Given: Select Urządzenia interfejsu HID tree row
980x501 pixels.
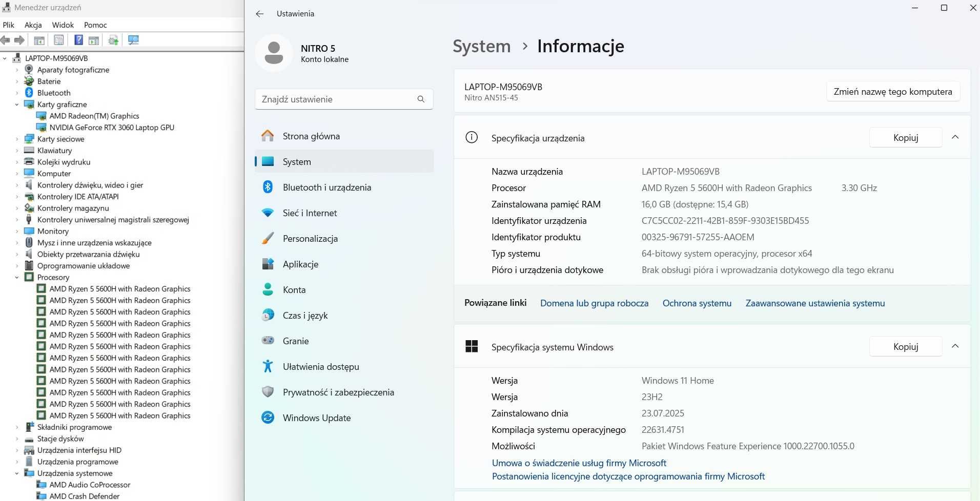Looking at the screenshot, I should point(79,450).
